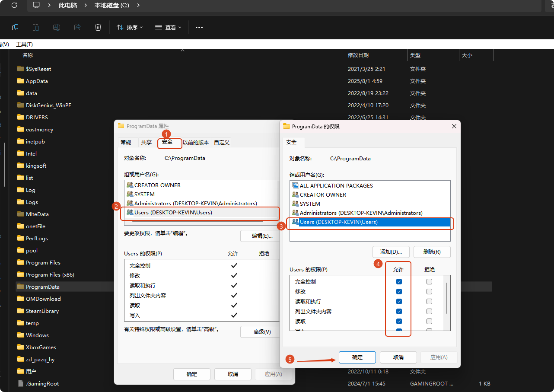The width and height of the screenshot is (554, 392).
Task: Sort by the 名称 column header
Action: click(x=28, y=55)
